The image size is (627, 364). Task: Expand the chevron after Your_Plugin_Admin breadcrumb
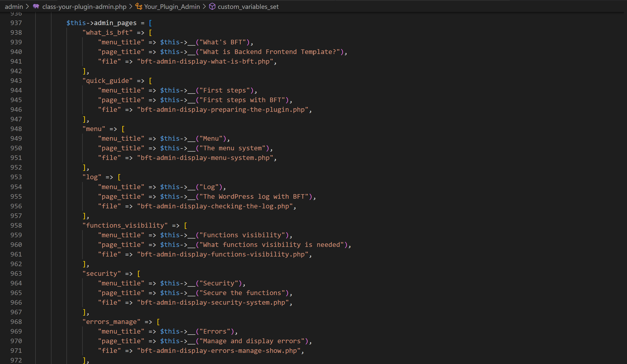pos(204,6)
